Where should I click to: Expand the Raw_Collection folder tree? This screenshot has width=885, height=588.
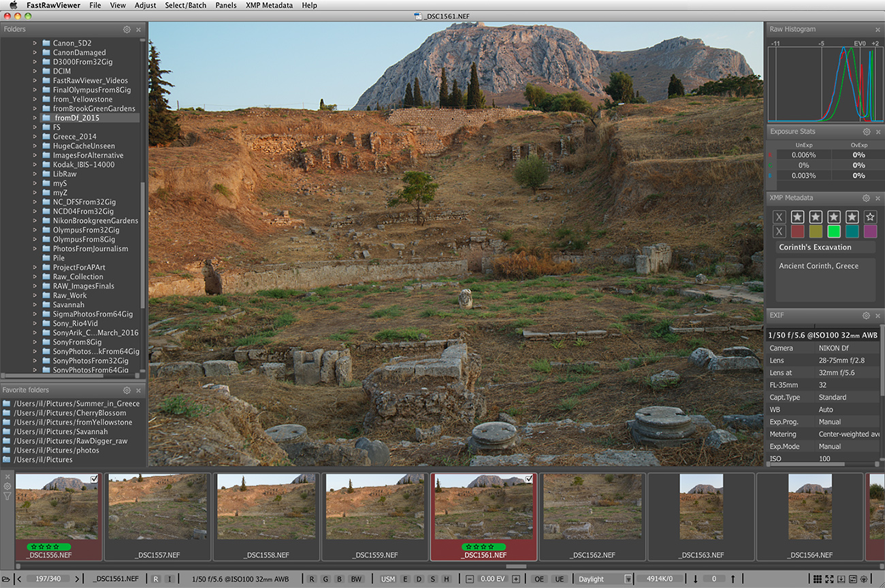coord(35,277)
